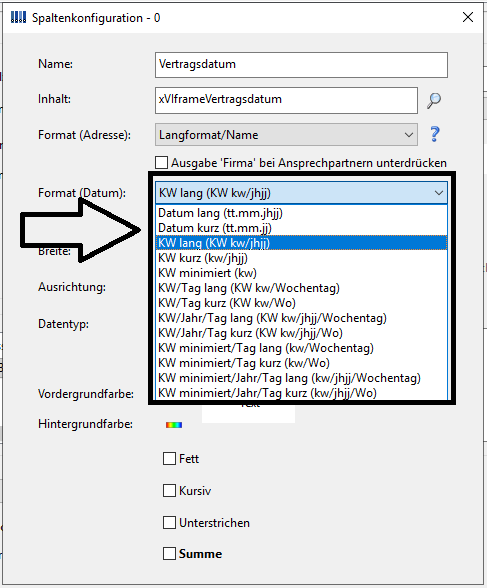Enable the Fett checkbox
The width and height of the screenshot is (487, 588).
pos(169,458)
